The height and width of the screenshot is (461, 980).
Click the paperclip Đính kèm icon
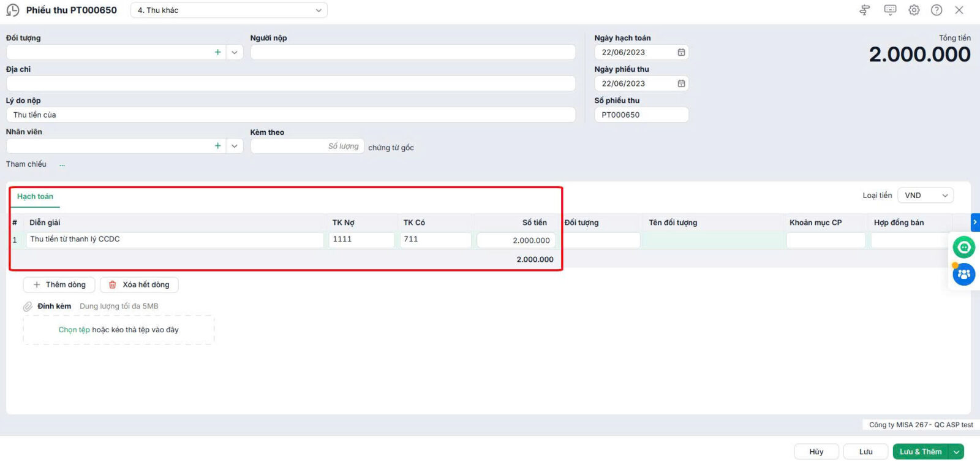(x=28, y=307)
